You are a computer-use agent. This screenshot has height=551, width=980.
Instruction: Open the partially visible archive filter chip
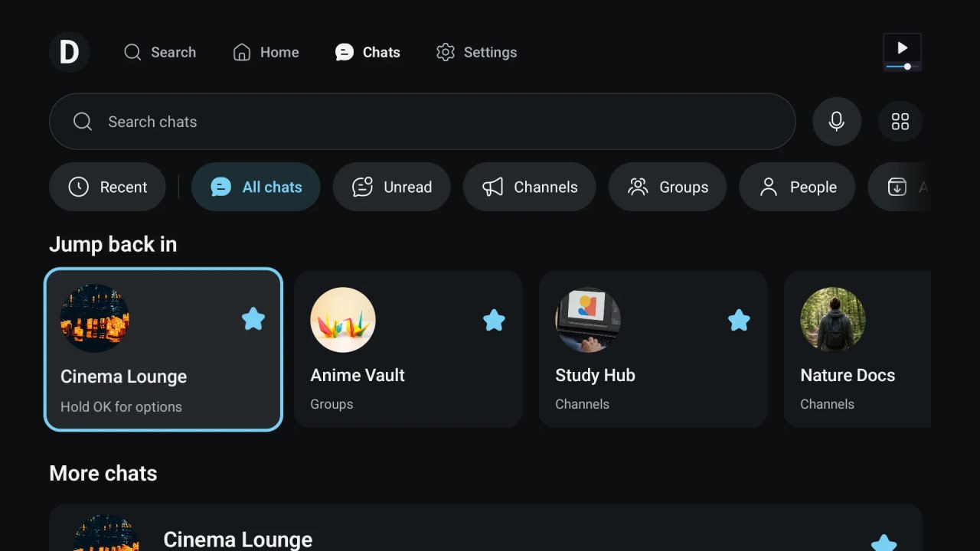(x=900, y=187)
